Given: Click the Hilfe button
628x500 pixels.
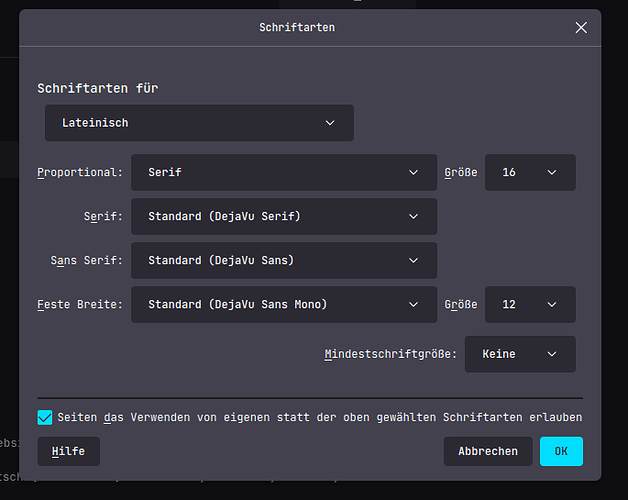Looking at the screenshot, I should [x=68, y=451].
